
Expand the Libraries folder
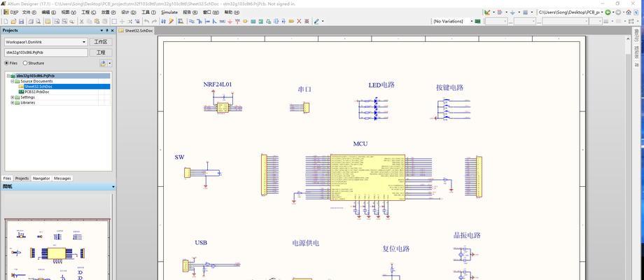(13, 103)
